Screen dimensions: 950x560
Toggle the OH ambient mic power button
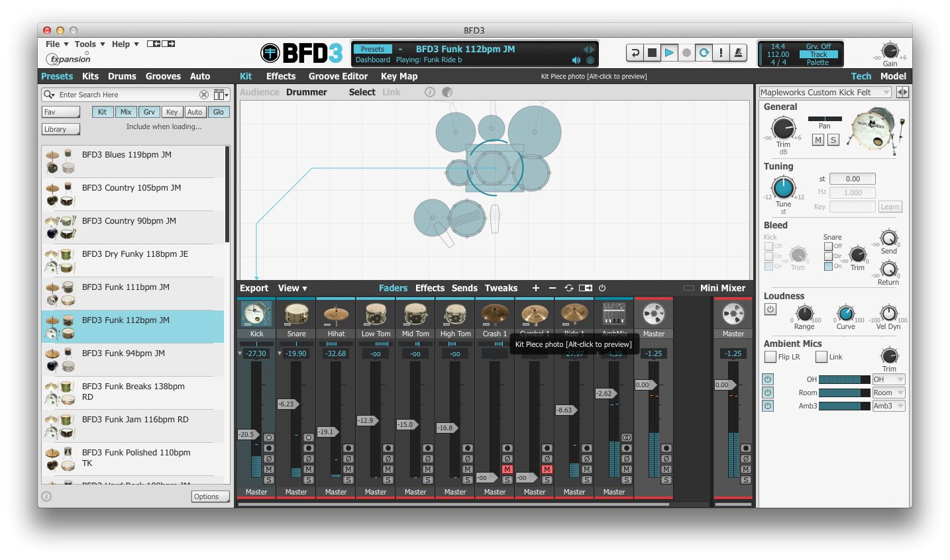pyautogui.click(x=768, y=379)
